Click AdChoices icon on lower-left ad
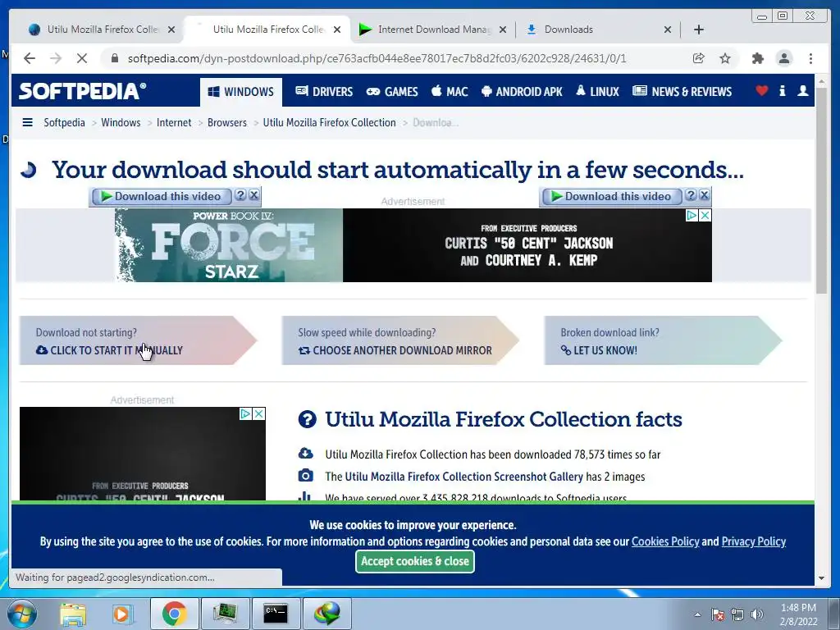Screen dimensions: 840x630 coord(245,413)
